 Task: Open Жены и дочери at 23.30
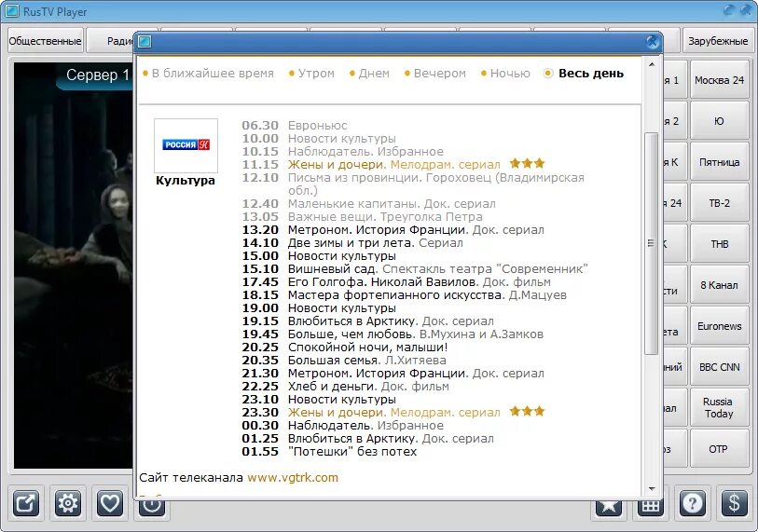click(394, 412)
